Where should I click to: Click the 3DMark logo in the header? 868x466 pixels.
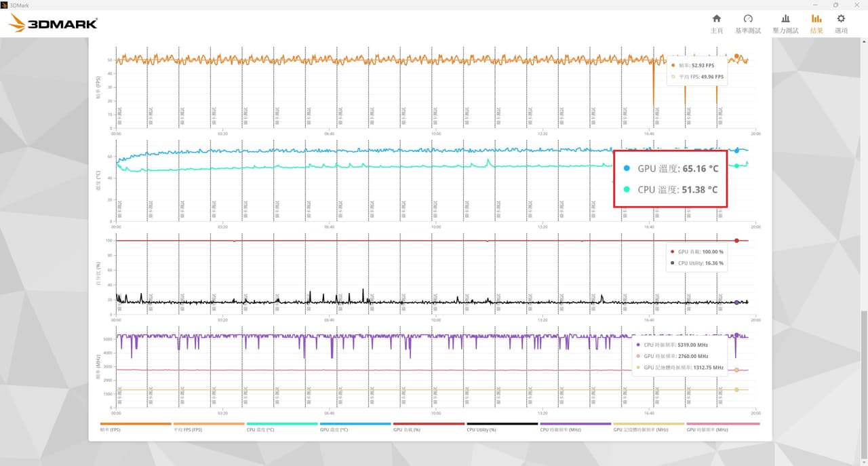click(x=54, y=24)
